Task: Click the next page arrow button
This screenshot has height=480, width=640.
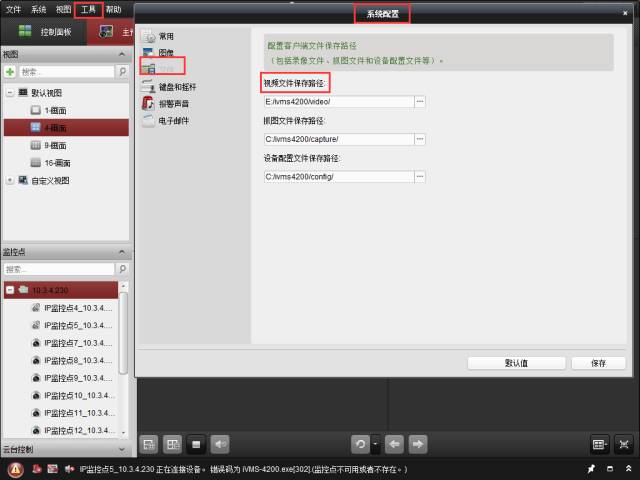Action: coord(419,444)
